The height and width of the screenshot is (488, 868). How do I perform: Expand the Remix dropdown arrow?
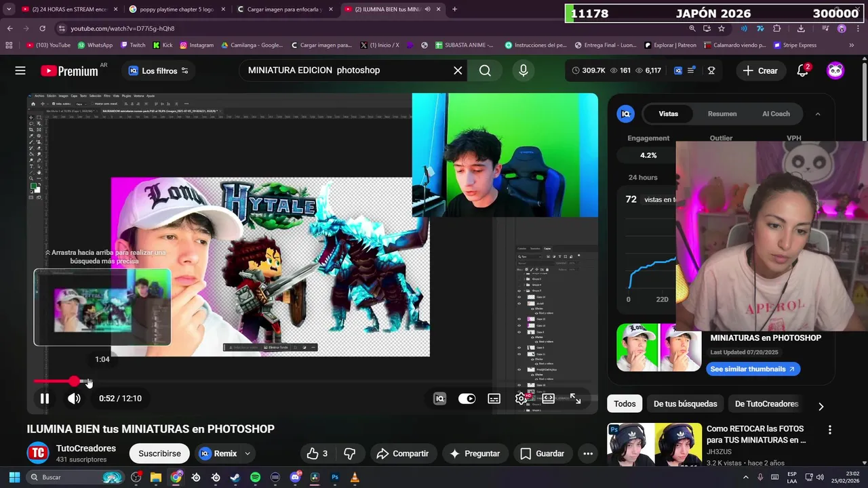click(x=248, y=453)
